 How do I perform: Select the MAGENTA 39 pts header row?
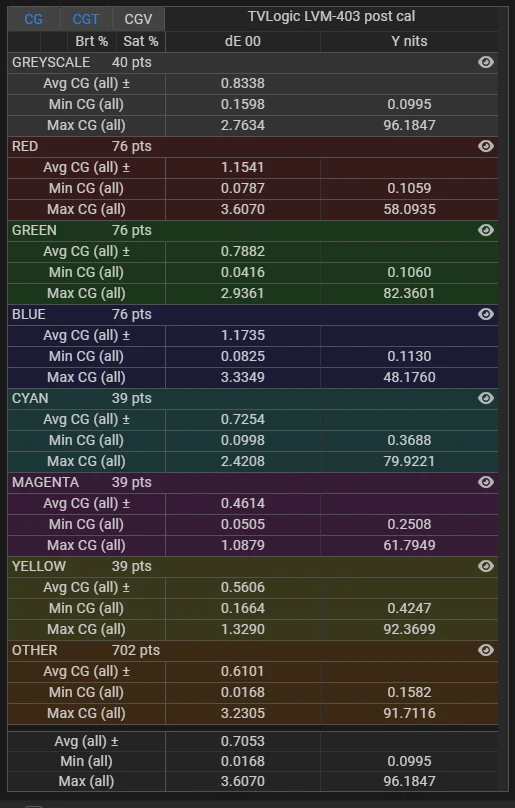[253, 482]
